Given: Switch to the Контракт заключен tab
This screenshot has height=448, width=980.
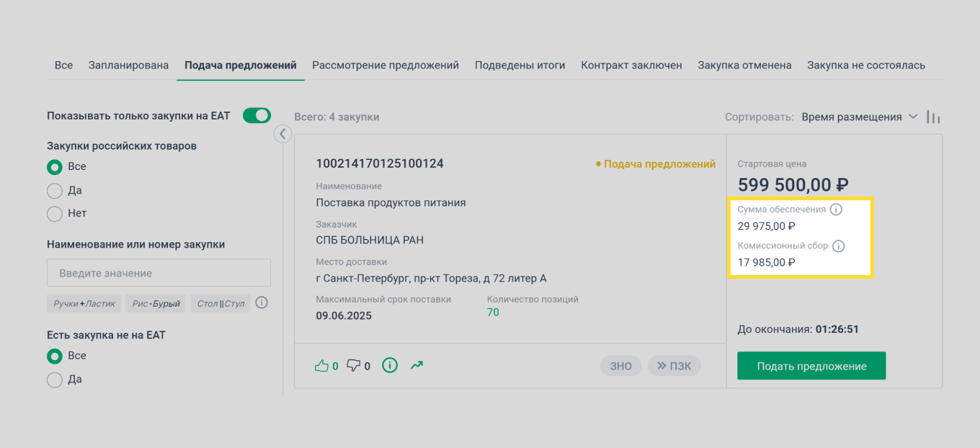Looking at the screenshot, I should (631, 65).
